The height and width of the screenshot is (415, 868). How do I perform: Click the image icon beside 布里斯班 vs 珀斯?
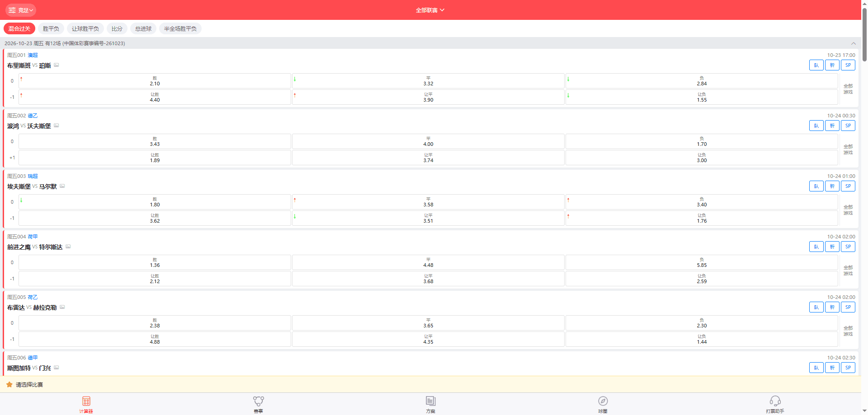(x=57, y=65)
